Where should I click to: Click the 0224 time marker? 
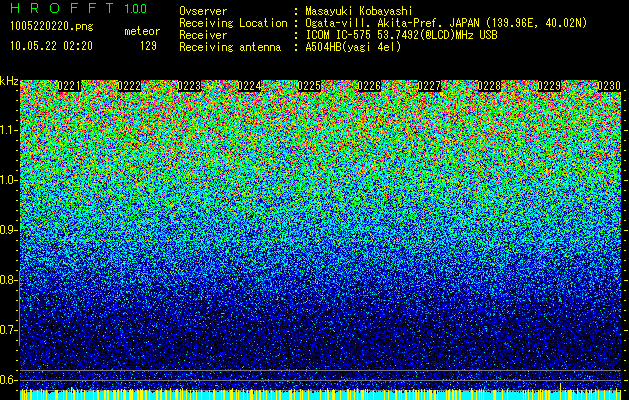(250, 86)
